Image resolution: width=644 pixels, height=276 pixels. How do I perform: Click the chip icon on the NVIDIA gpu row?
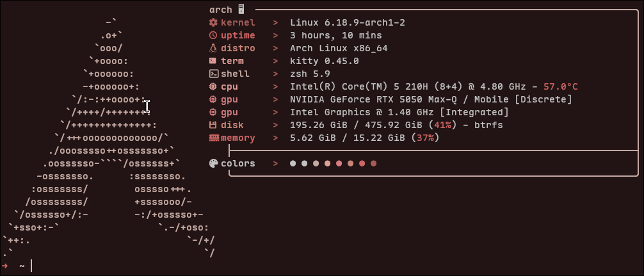pos(213,99)
